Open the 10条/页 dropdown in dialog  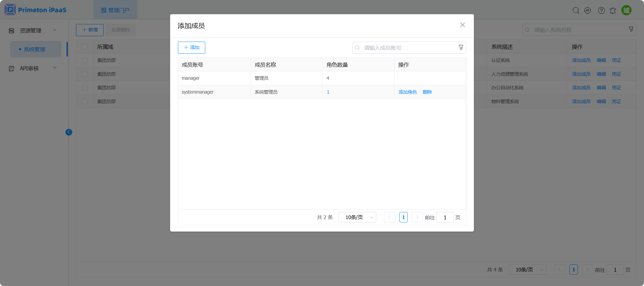(357, 217)
